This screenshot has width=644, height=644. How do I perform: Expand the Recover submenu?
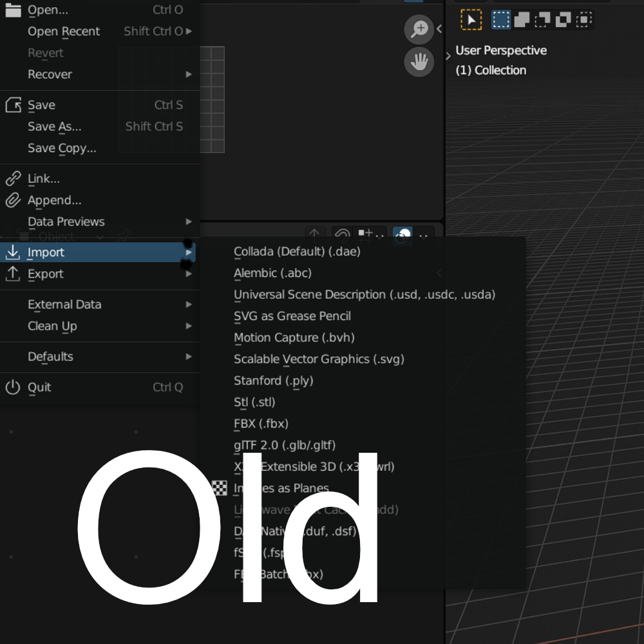(189, 74)
